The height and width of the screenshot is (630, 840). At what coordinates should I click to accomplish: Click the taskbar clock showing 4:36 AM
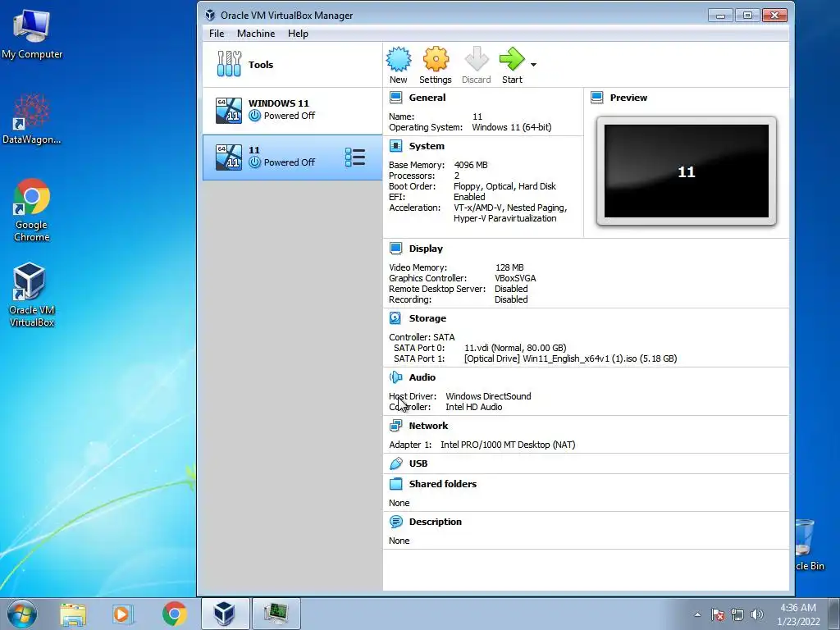(798, 614)
